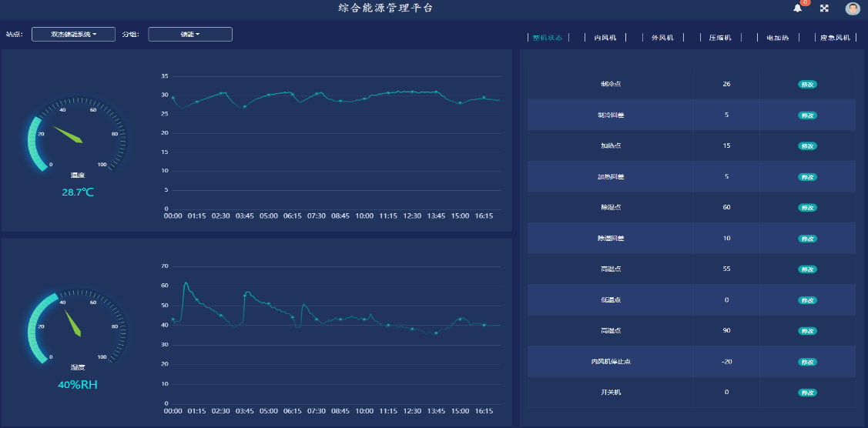This screenshot has height=428, width=868.
Task: Modify the 加热点 value of 15
Action: pyautogui.click(x=807, y=145)
